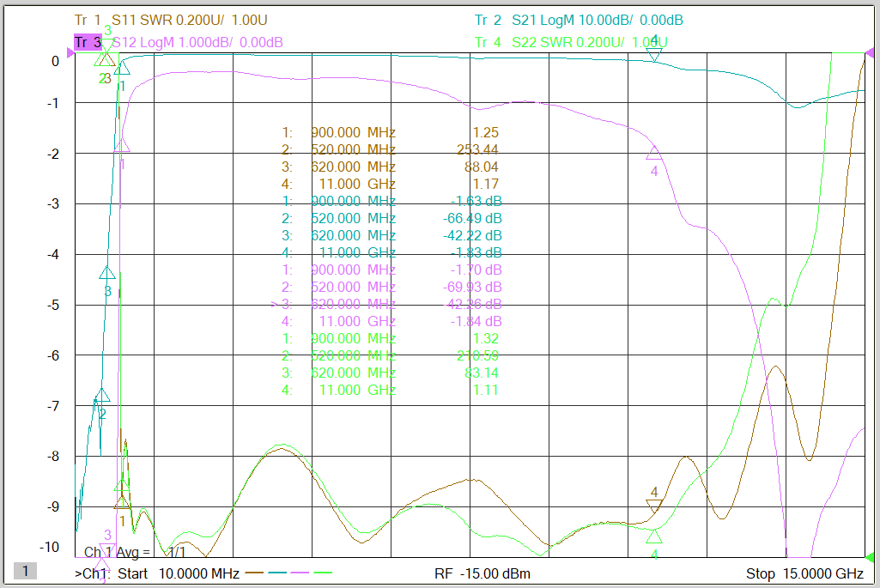Click the green reference level arrow at bottom right

(x=870, y=557)
